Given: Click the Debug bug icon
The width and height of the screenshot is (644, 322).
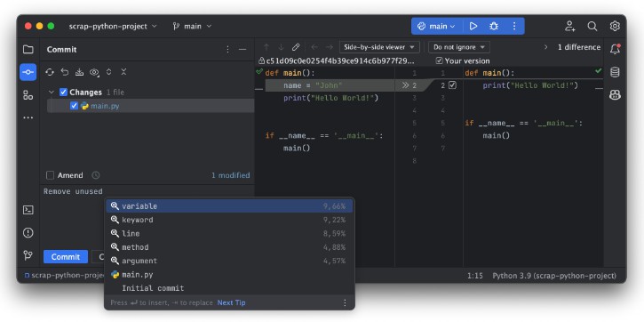Looking at the screenshot, I should point(494,26).
